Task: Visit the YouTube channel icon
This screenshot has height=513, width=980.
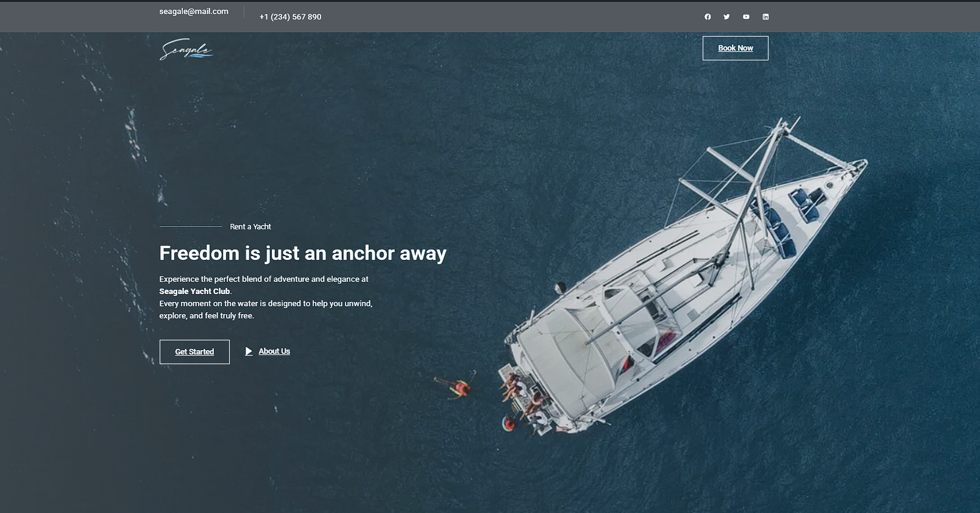Action: point(746,17)
